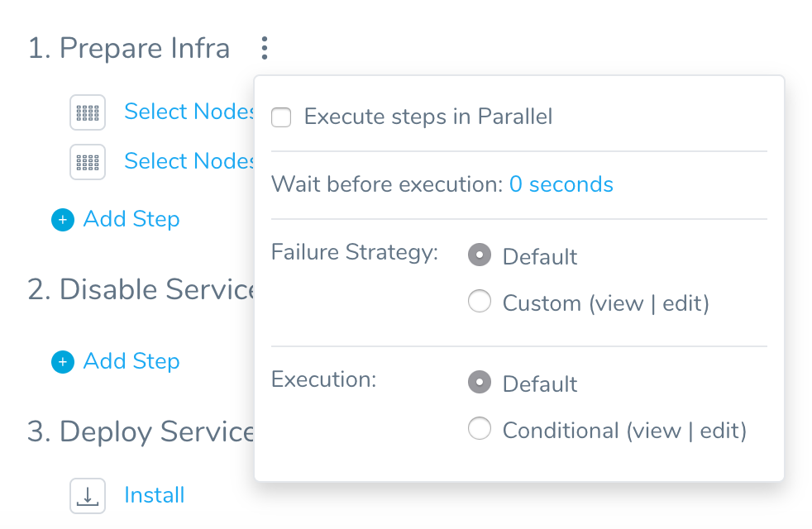The width and height of the screenshot is (812, 529).
Task: Click the first Select Nodes grid icon
Action: pos(88,112)
